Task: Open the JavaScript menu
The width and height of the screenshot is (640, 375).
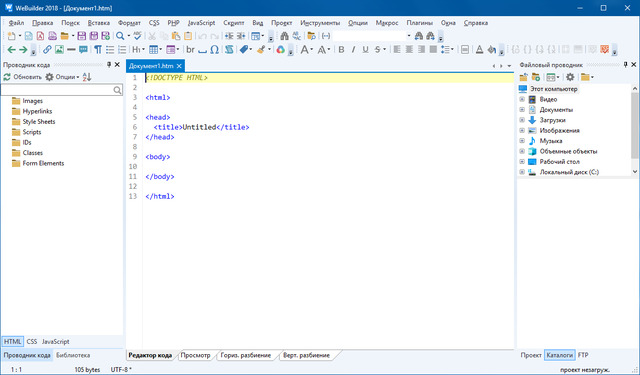Action: coord(201,23)
